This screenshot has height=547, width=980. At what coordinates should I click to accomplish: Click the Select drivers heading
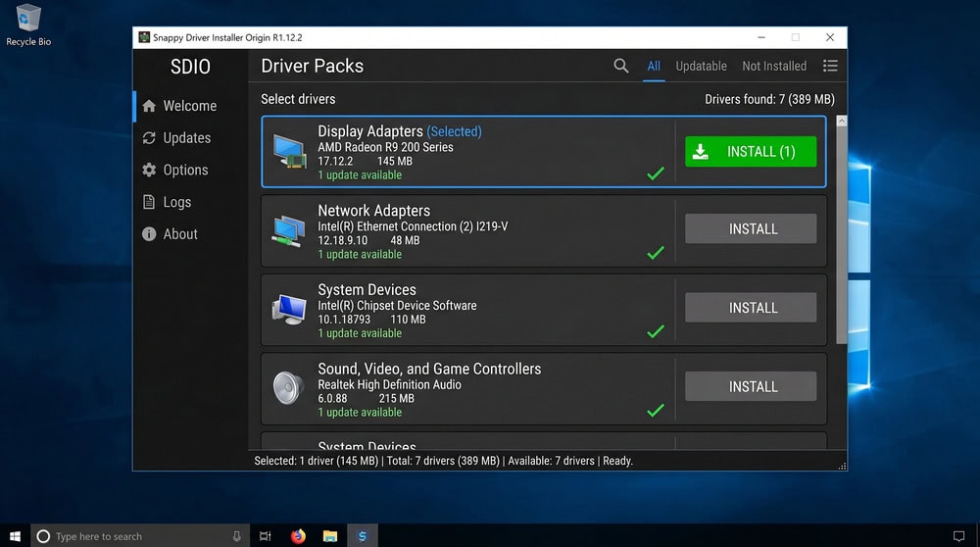click(x=298, y=99)
